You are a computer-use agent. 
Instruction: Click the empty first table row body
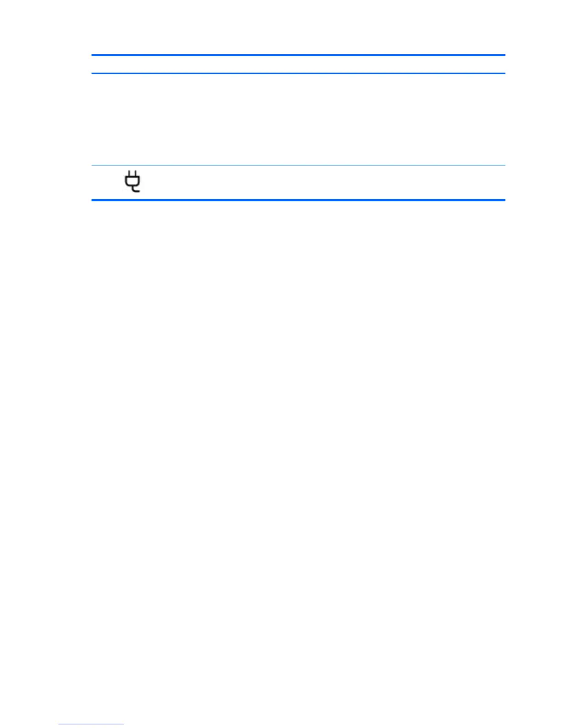click(298, 119)
